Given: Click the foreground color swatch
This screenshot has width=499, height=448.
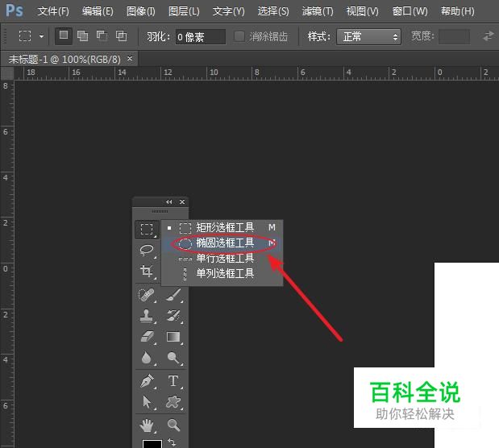Looking at the screenshot, I should tap(152, 444).
